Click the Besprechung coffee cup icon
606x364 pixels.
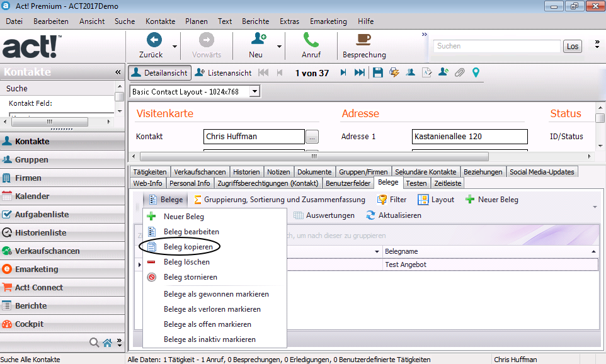(363, 40)
